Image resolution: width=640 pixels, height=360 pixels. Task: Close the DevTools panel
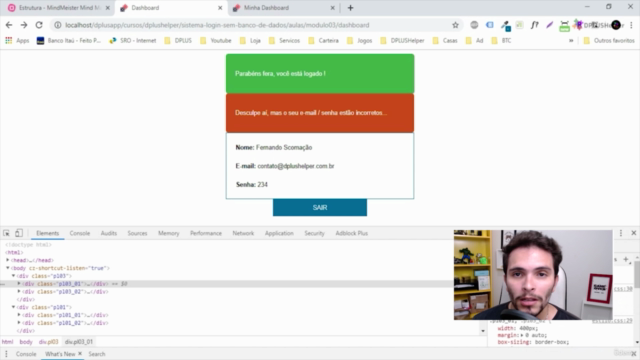coord(633,233)
